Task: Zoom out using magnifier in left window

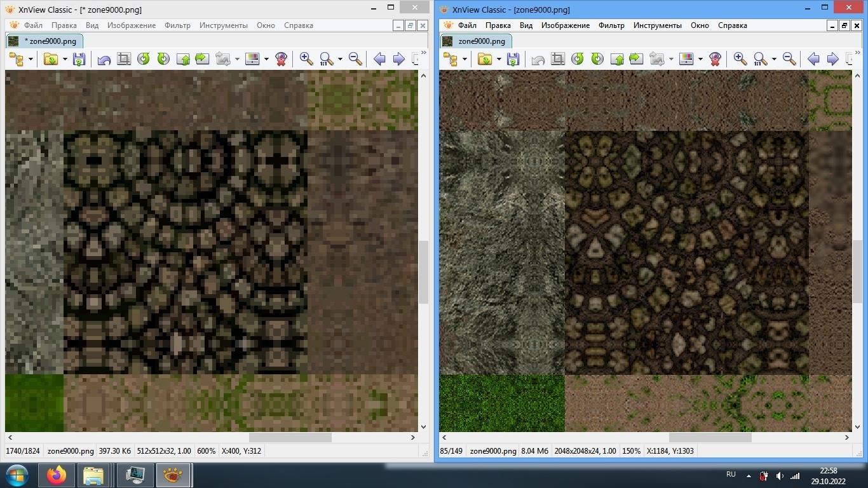Action: [x=355, y=59]
